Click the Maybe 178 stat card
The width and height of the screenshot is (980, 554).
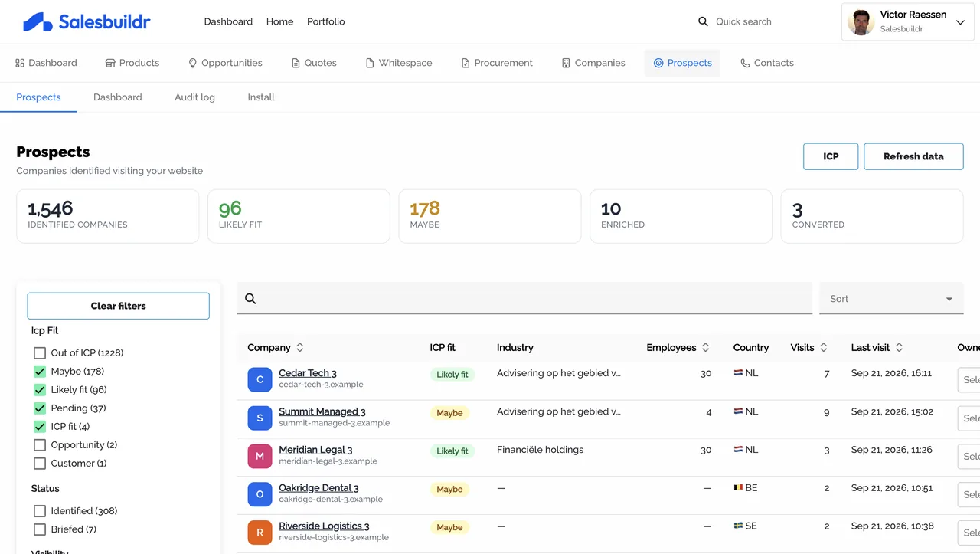click(x=490, y=216)
